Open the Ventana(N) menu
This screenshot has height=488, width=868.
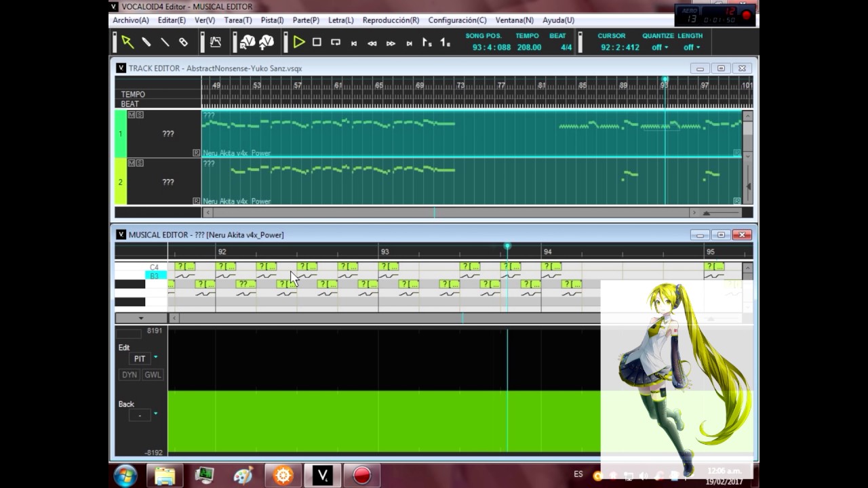[514, 20]
